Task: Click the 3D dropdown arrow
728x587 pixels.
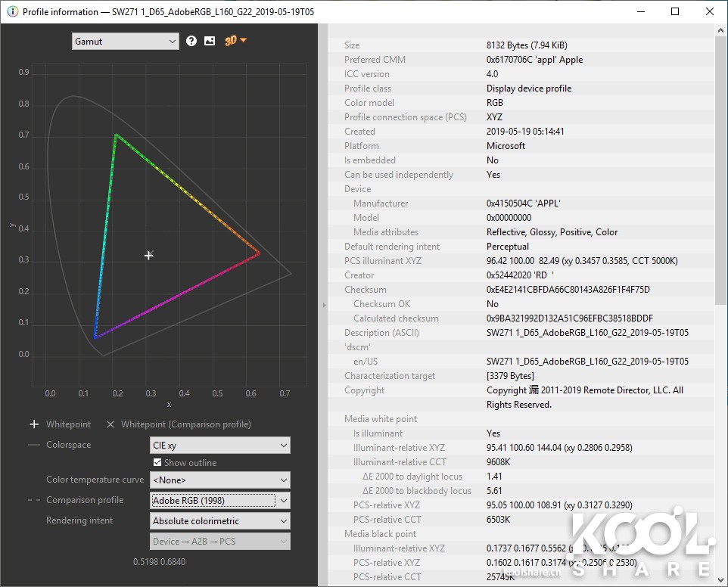Action: click(244, 41)
